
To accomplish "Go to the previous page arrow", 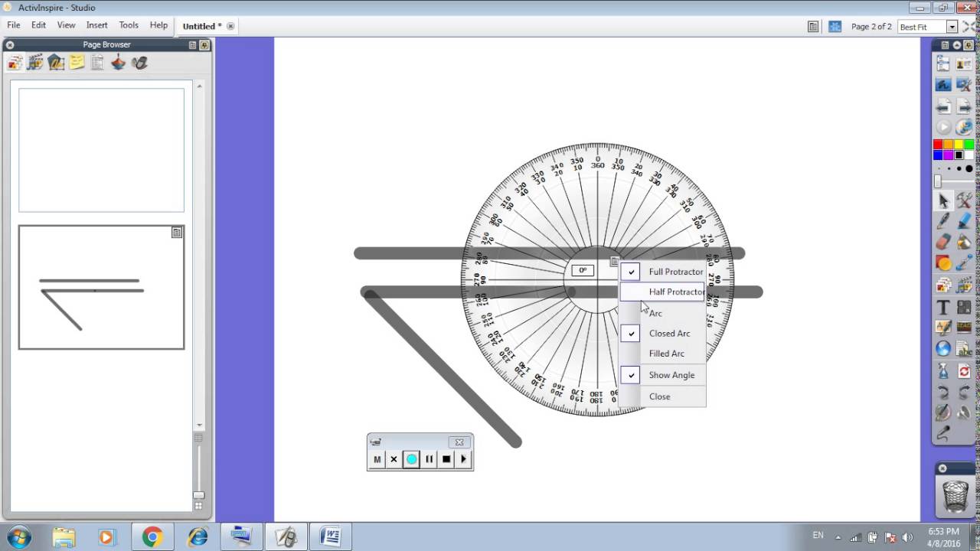I will (943, 107).
